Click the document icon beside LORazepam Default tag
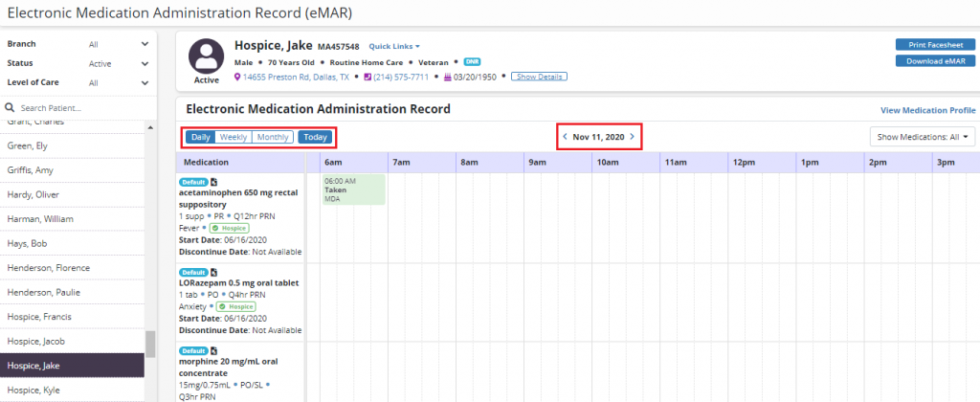 (x=214, y=271)
